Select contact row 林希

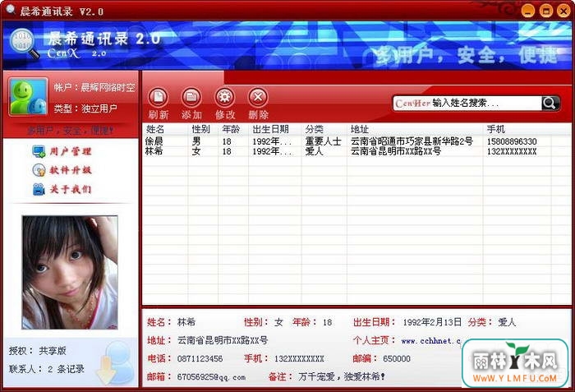click(x=356, y=151)
